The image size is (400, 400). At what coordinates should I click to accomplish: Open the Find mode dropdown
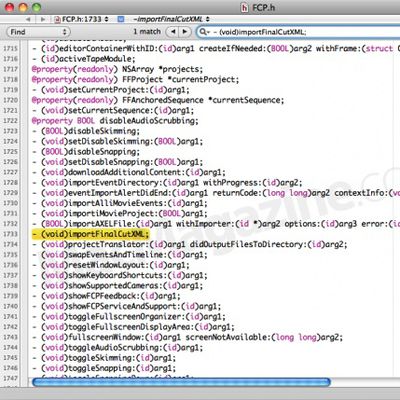pos(38,32)
